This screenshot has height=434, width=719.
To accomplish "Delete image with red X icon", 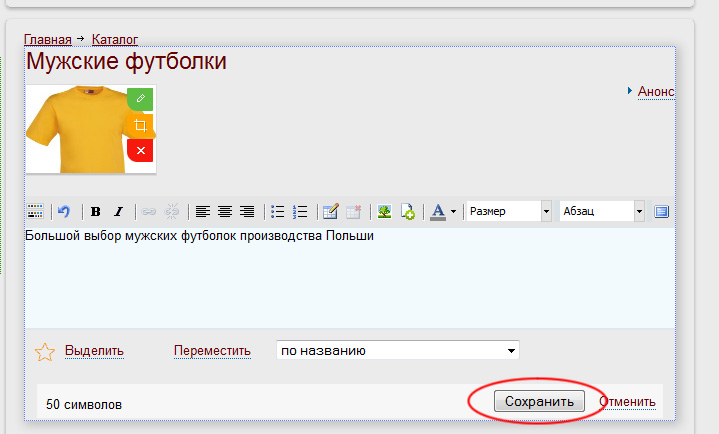I will tap(141, 150).
